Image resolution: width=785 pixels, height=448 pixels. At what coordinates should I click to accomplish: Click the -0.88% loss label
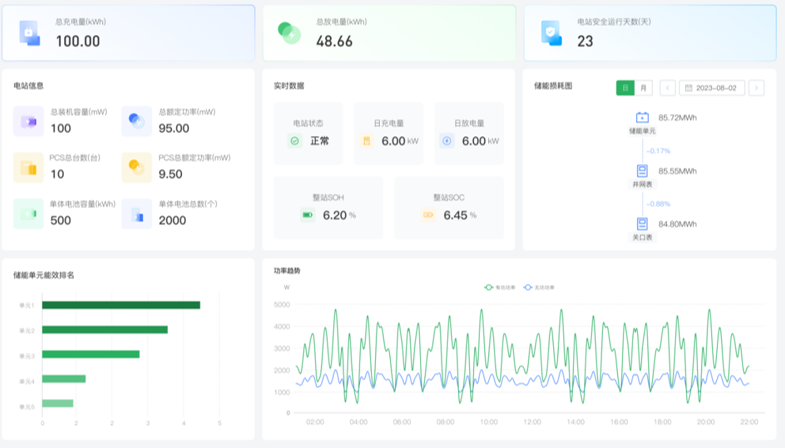click(658, 204)
